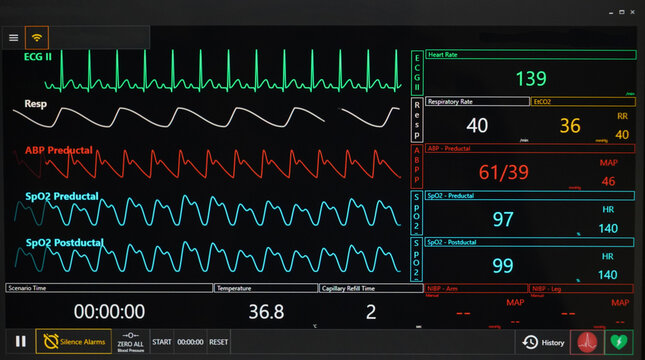The height and width of the screenshot is (360, 645).
Task: Click the SpO2 Postductal waveform label
Action: (65, 243)
